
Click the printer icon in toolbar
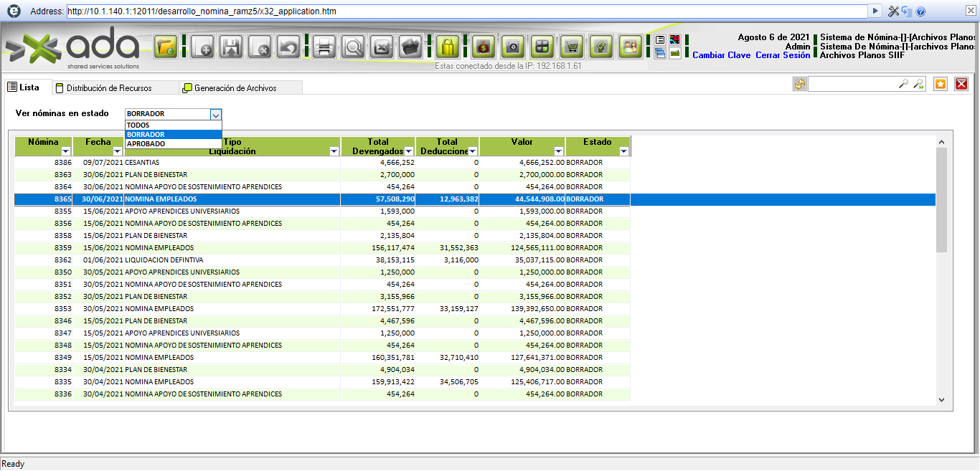[x=324, y=47]
